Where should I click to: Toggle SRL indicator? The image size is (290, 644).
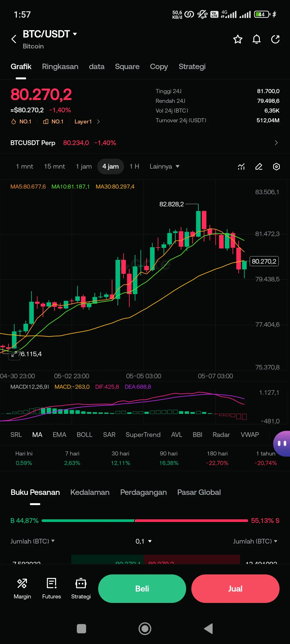pos(16,435)
